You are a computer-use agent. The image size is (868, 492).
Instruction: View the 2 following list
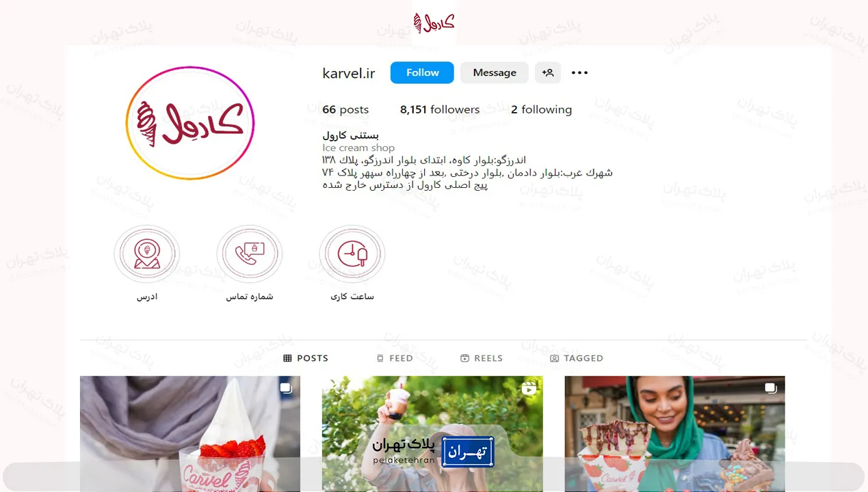point(541,109)
